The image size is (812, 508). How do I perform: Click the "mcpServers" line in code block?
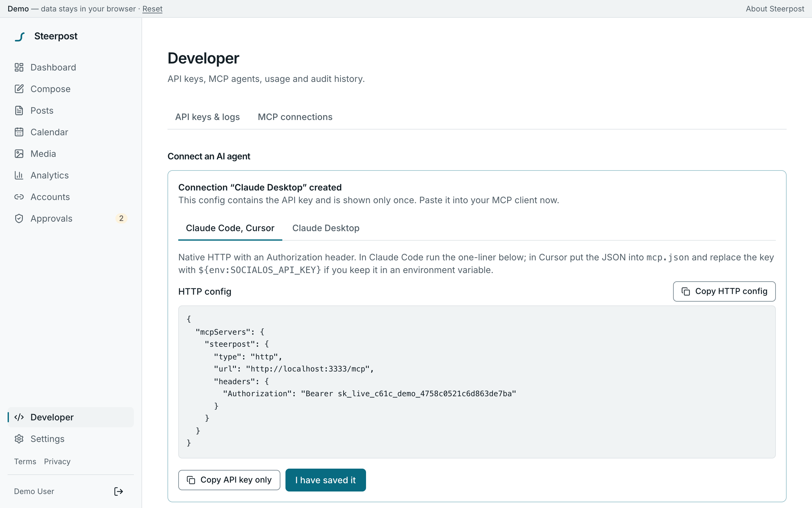[x=230, y=332]
